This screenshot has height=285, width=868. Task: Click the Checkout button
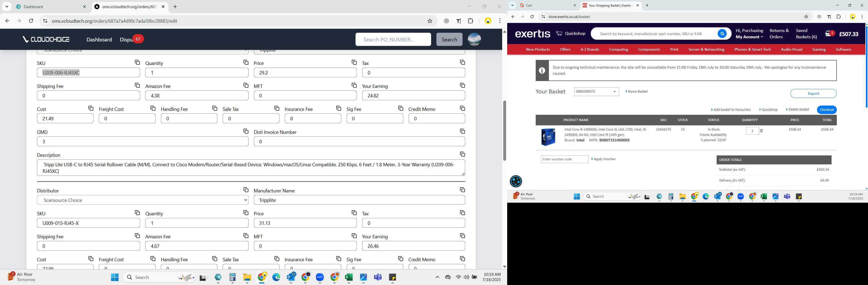coord(827,110)
